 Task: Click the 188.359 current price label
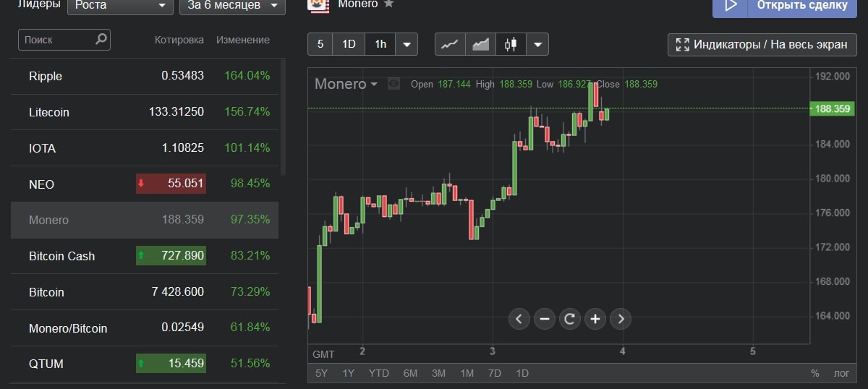[832, 108]
